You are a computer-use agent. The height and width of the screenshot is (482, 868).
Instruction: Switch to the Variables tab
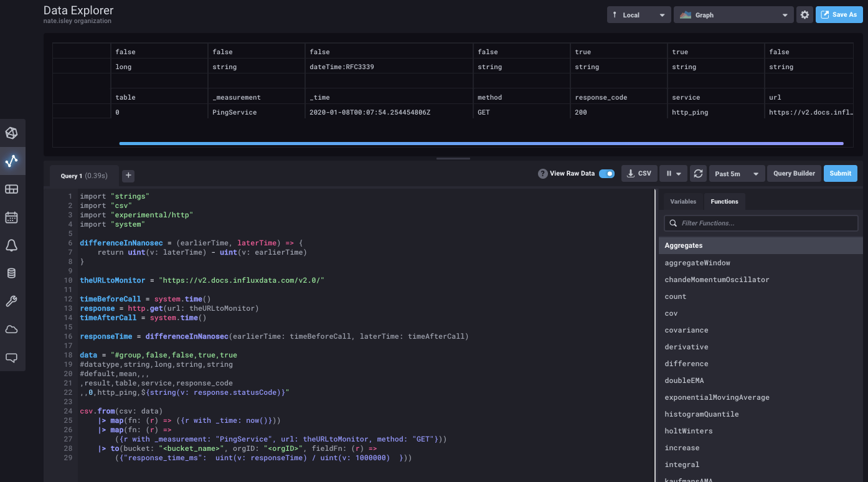coord(683,201)
